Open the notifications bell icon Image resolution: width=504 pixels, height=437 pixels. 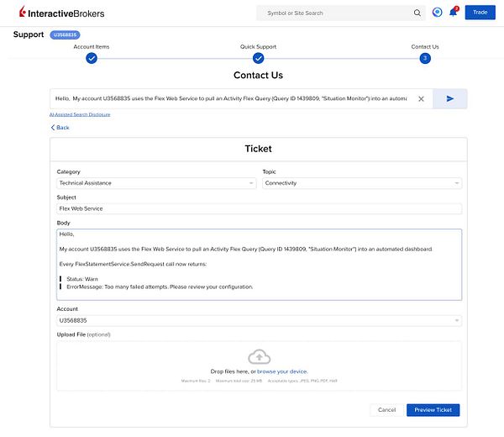454,12
